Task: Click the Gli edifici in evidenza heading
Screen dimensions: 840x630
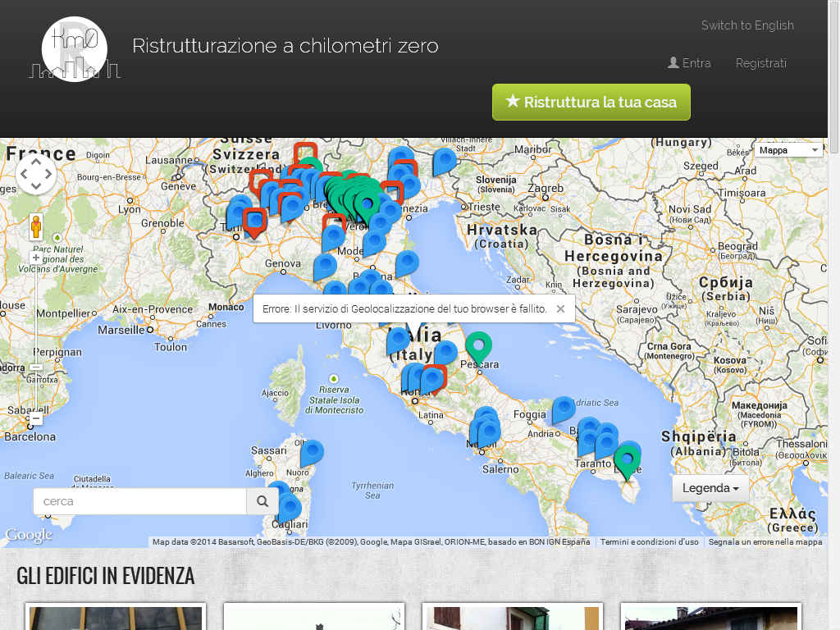Action: click(x=106, y=576)
